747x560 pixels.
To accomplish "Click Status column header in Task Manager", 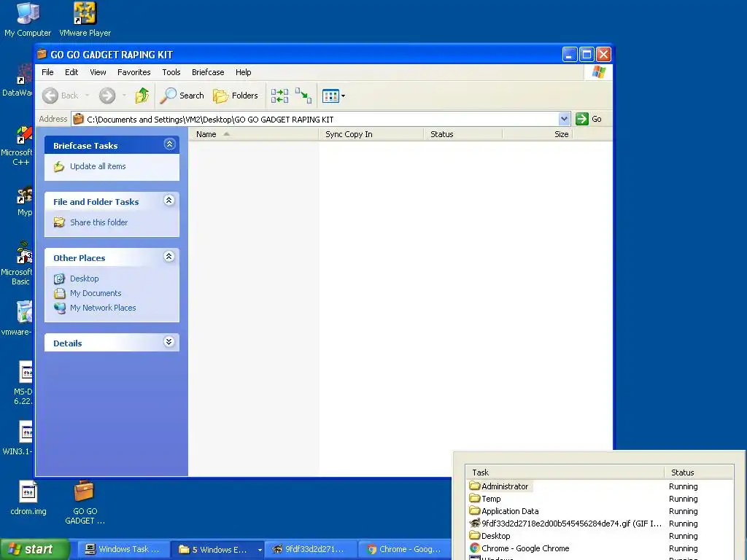I will (x=698, y=472).
